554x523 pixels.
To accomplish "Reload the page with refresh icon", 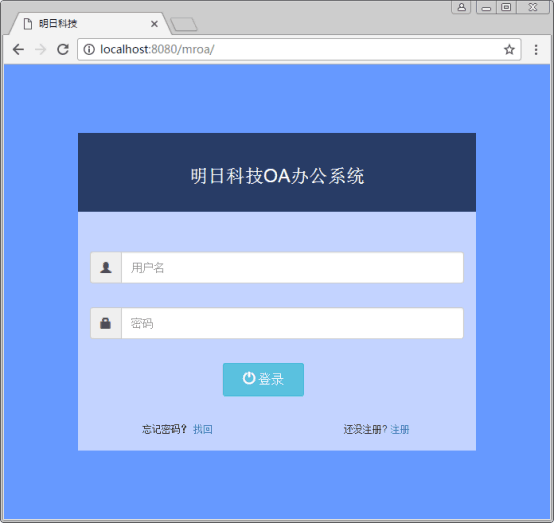I will [x=63, y=49].
